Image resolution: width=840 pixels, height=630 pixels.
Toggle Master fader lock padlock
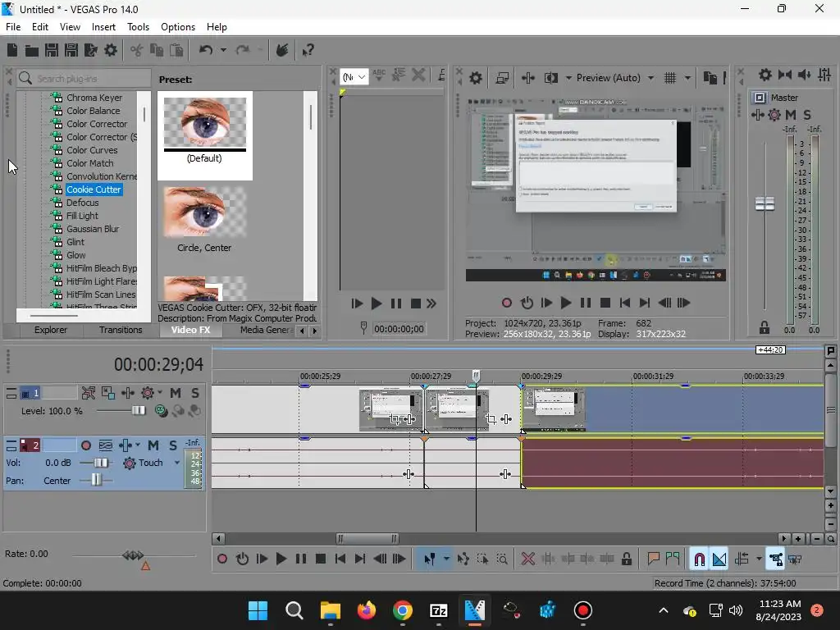point(765,326)
